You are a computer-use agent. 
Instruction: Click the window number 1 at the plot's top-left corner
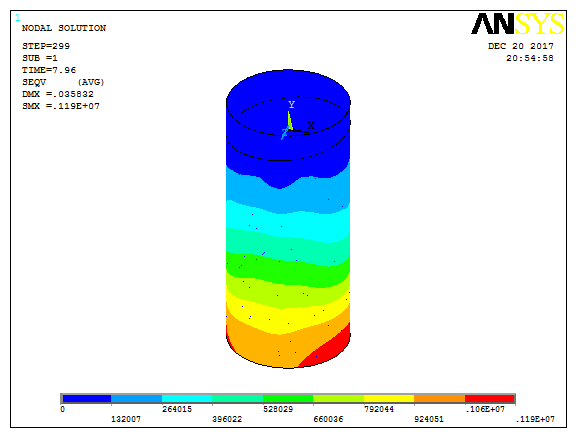(18, 18)
